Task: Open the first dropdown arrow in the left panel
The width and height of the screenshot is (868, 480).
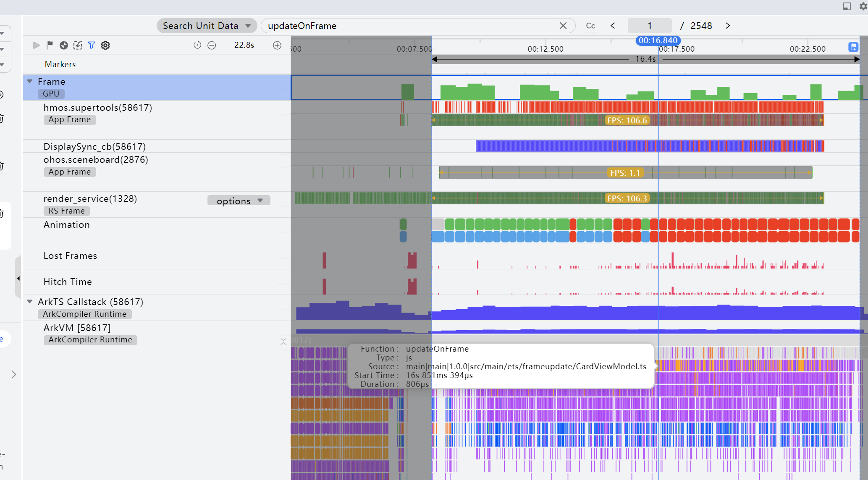Action: (2, 33)
